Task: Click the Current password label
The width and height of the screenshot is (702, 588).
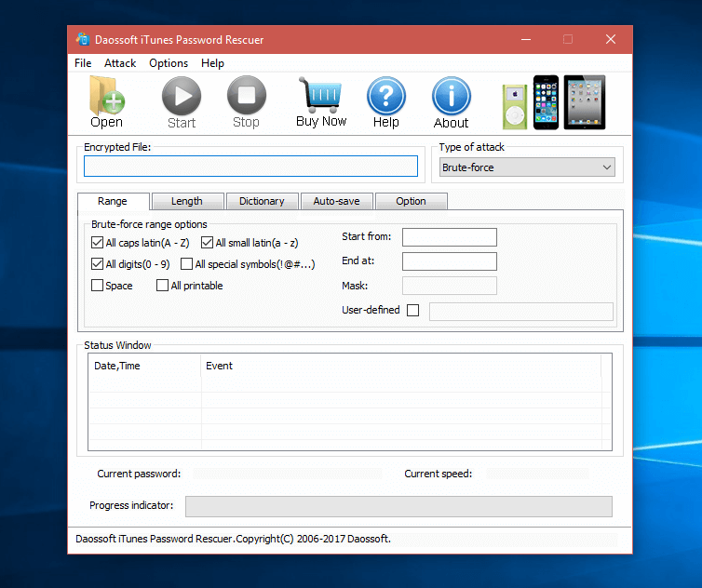Action: tap(139, 474)
